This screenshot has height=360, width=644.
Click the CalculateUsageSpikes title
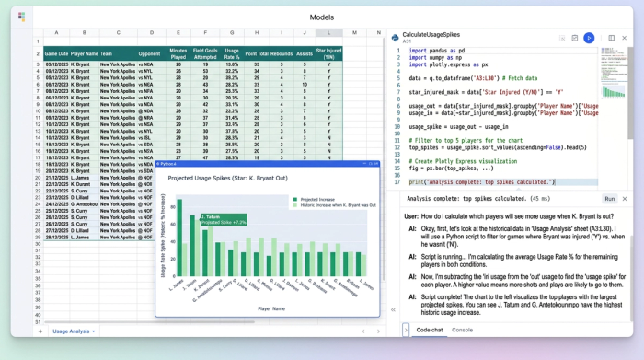[x=431, y=35]
